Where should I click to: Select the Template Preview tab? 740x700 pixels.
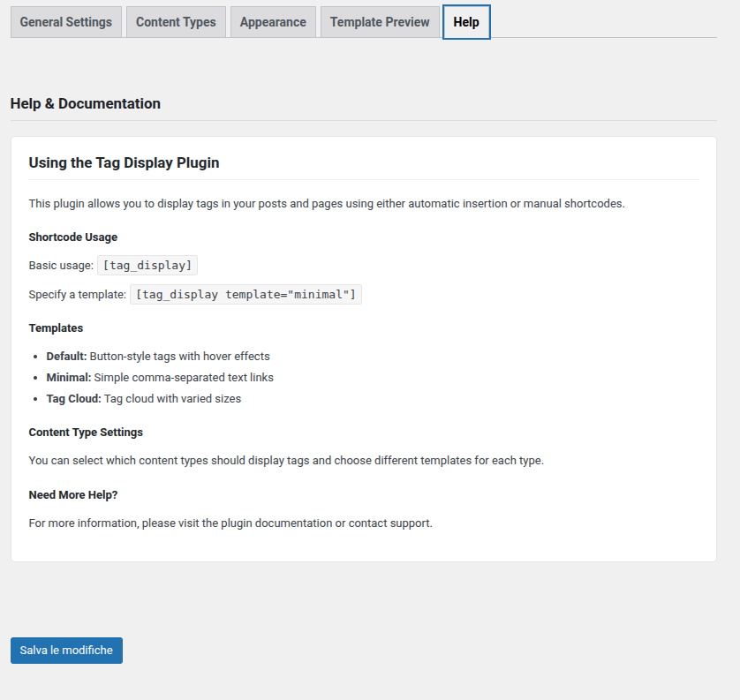[380, 22]
